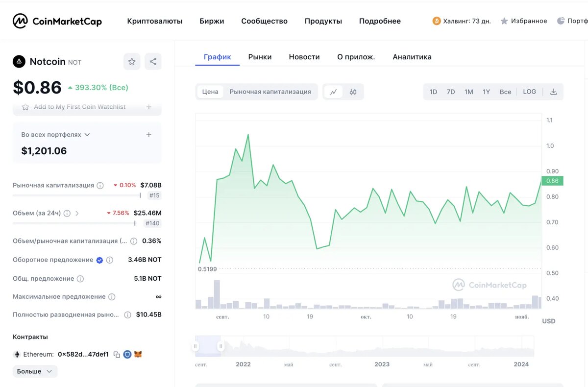Viewport: 588px width, 387px height.
Task: Set chart range to 1M
Action: point(469,92)
